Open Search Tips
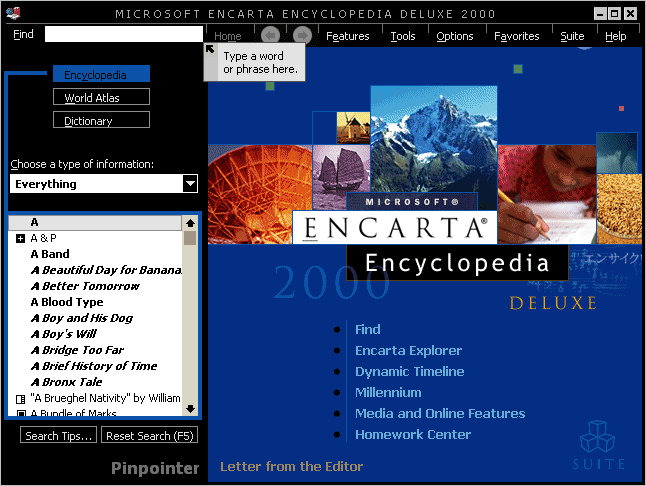 point(59,435)
